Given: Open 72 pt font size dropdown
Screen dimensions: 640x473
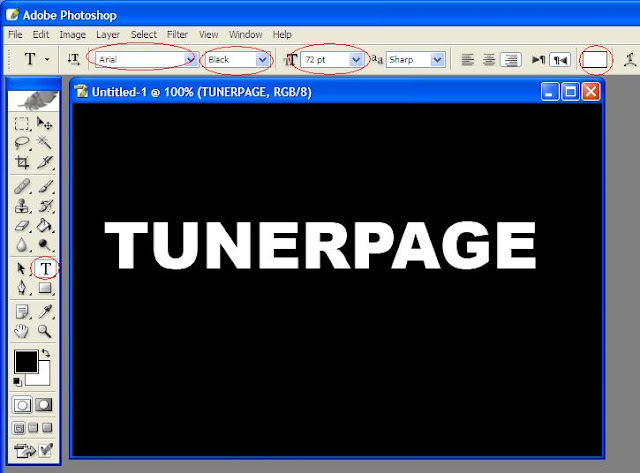Looking at the screenshot, I should tap(356, 60).
